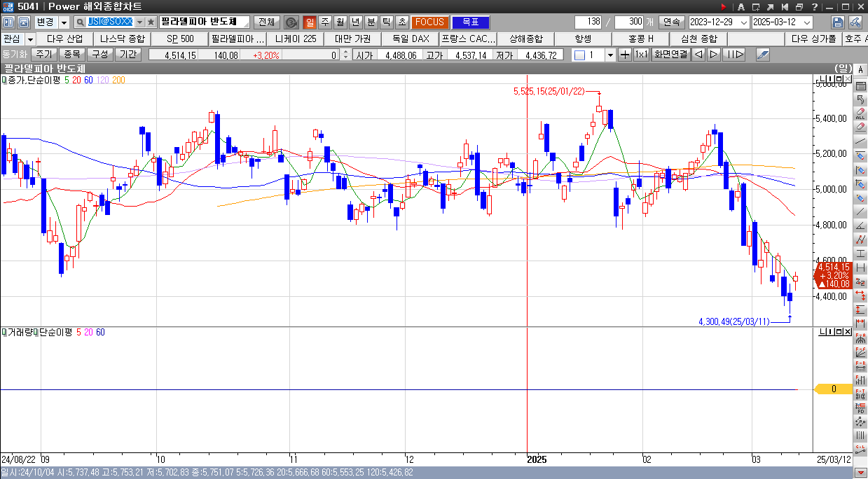This screenshot has height=479, width=868.
Task: Open the symbol code JSI@SOXX dropdown
Action: click(139, 22)
